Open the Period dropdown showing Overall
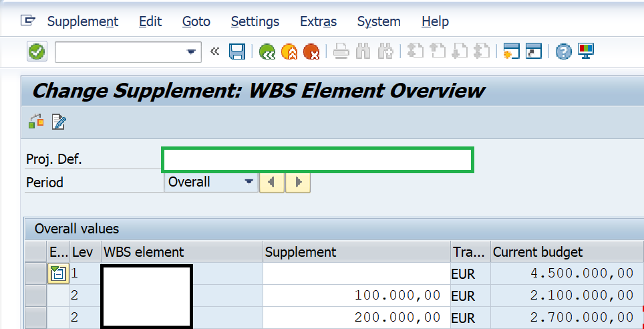The image size is (644, 329). [x=211, y=182]
